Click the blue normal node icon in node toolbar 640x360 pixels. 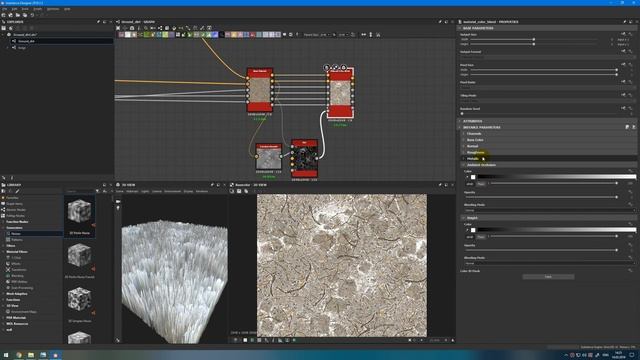point(215,35)
